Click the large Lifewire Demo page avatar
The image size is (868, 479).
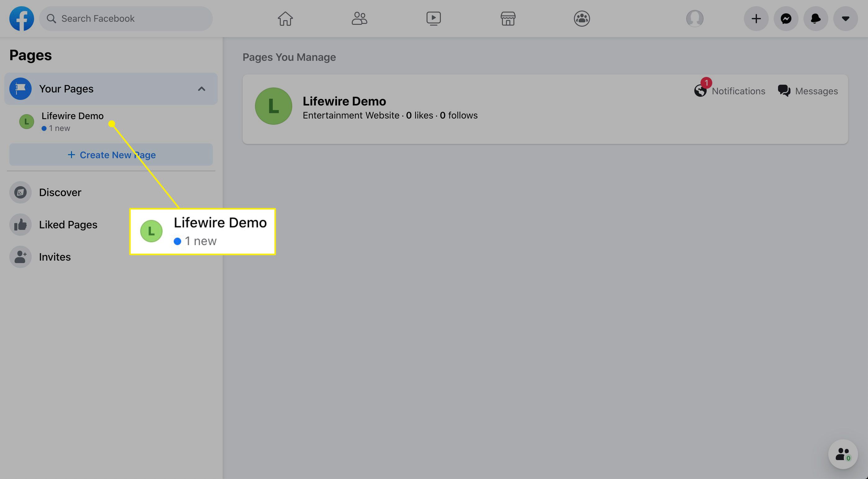click(x=274, y=106)
